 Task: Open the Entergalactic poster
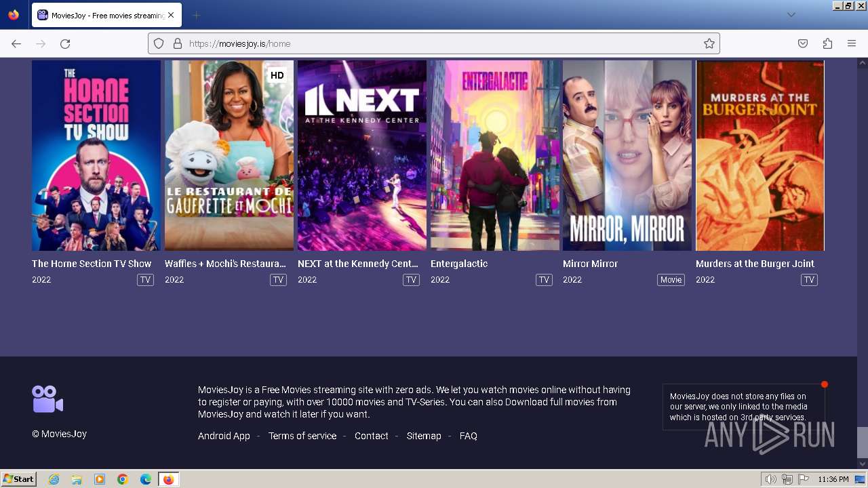(494, 156)
